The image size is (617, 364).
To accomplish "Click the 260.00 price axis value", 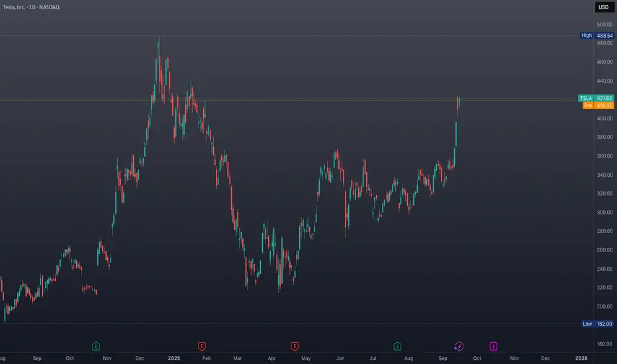I will 605,250.
